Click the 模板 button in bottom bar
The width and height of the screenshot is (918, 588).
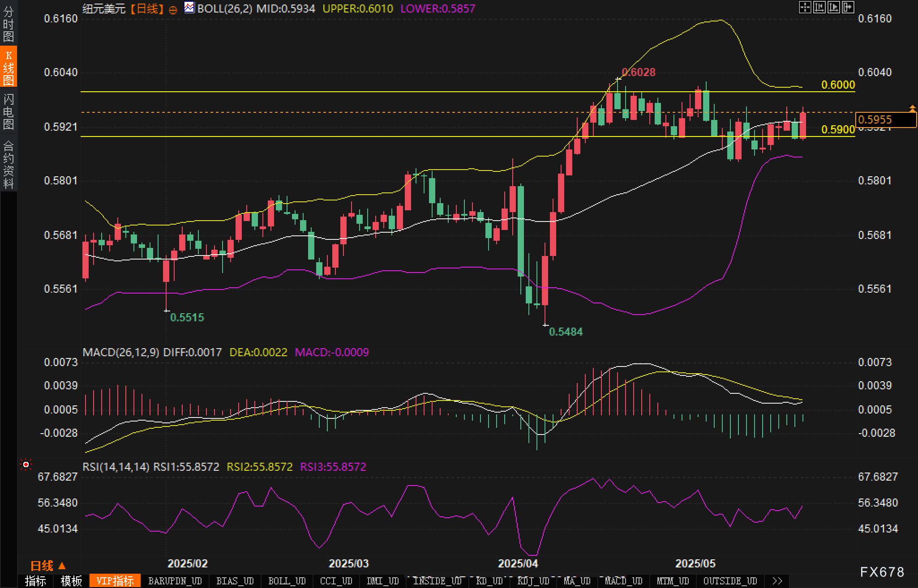pyautogui.click(x=71, y=581)
